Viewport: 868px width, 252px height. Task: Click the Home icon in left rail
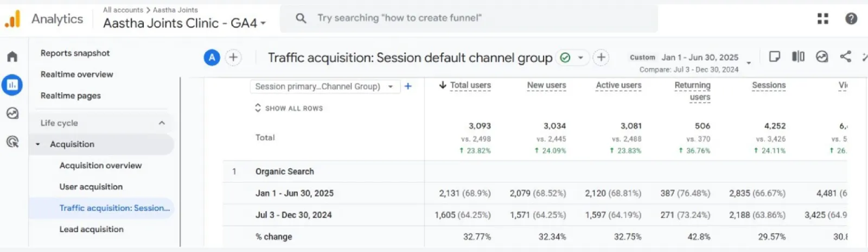point(12,56)
